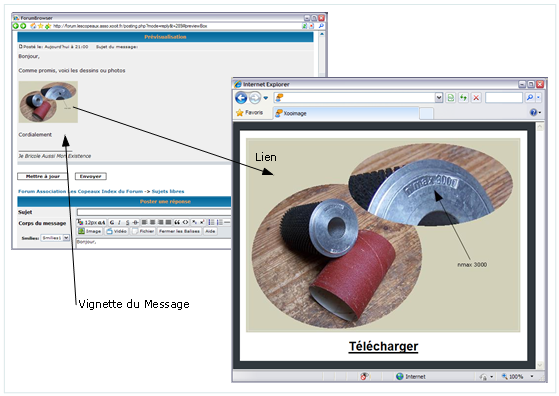Toggle italic I formatting in message editor
559x396 pixels.
click(119, 222)
